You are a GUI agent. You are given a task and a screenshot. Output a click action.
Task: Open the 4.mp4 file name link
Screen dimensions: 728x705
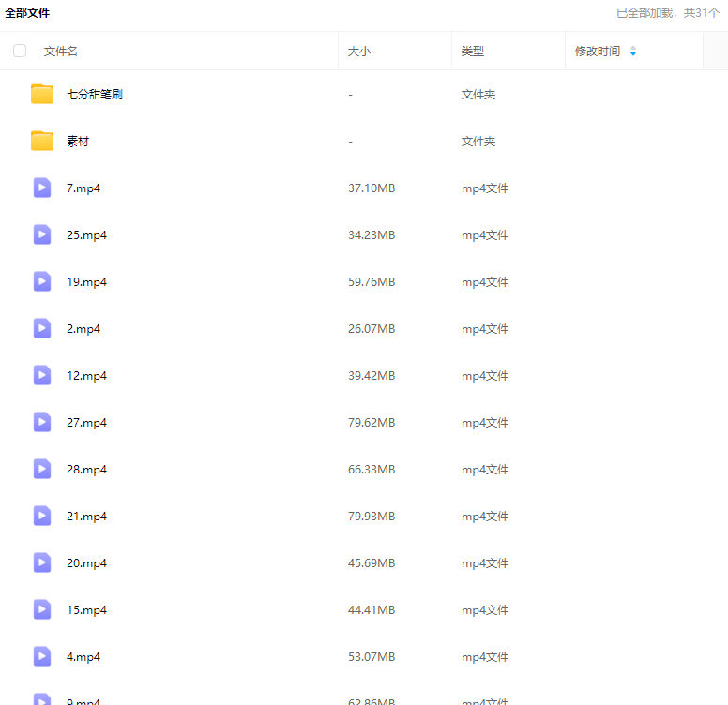point(83,657)
